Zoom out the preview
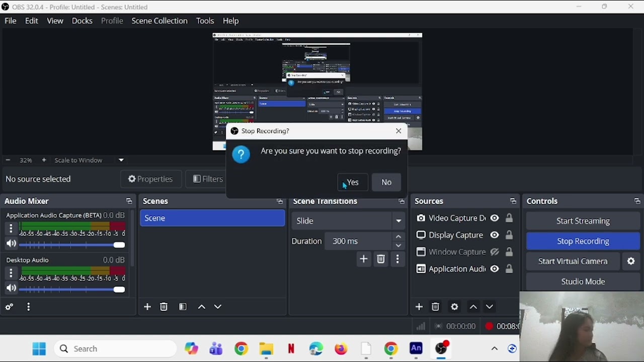The width and height of the screenshot is (644, 362). coord(8,160)
